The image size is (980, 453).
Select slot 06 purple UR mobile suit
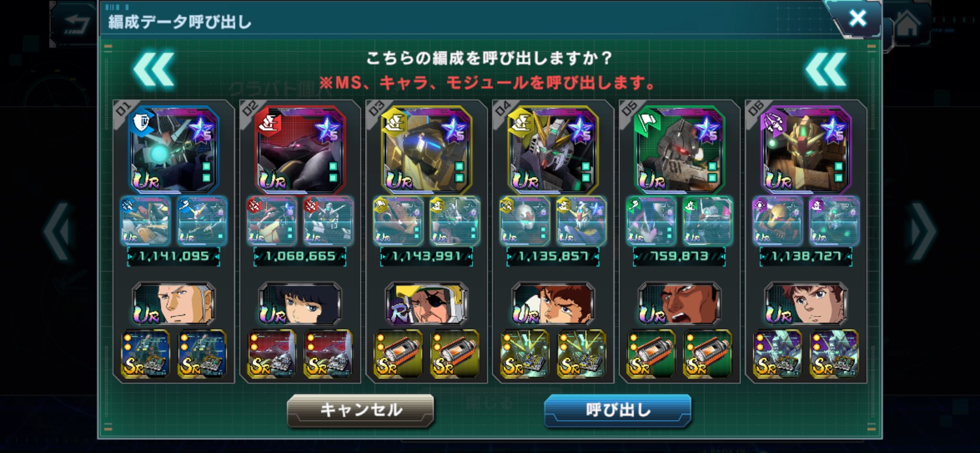pos(806,150)
